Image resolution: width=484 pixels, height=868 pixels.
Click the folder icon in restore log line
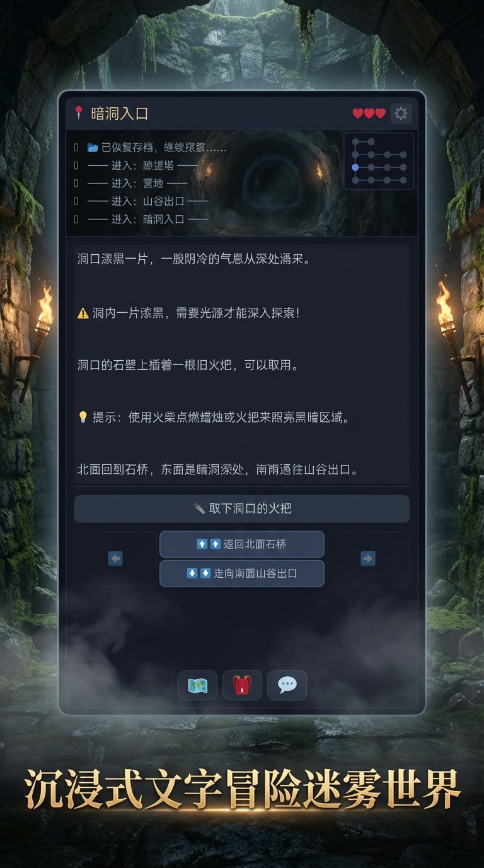tap(93, 148)
